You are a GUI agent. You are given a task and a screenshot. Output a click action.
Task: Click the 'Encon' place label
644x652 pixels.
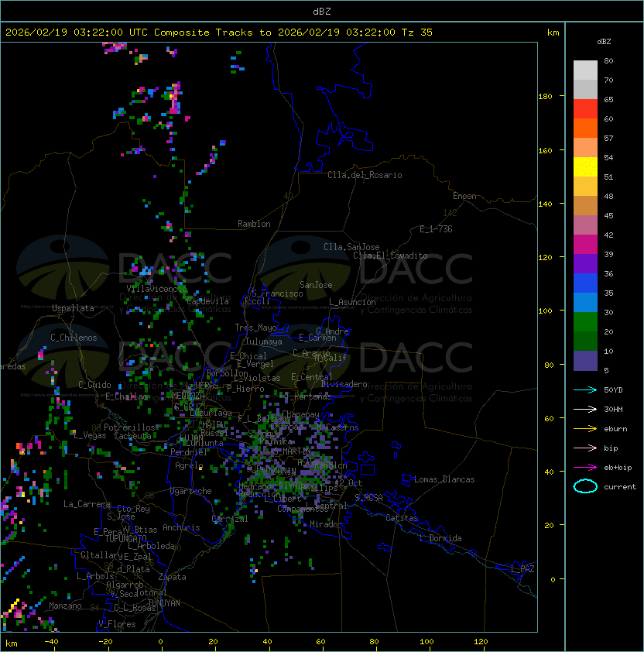(464, 196)
